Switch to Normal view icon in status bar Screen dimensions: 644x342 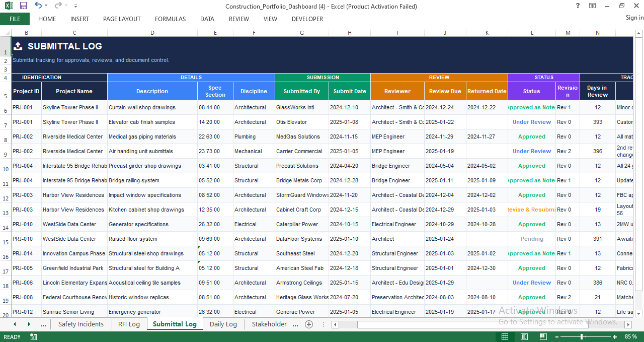click(x=505, y=336)
